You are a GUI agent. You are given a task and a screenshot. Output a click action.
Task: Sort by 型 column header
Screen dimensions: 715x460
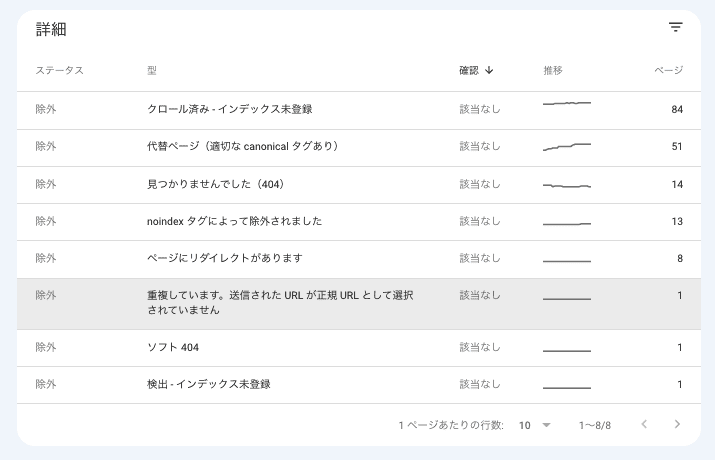click(152, 70)
